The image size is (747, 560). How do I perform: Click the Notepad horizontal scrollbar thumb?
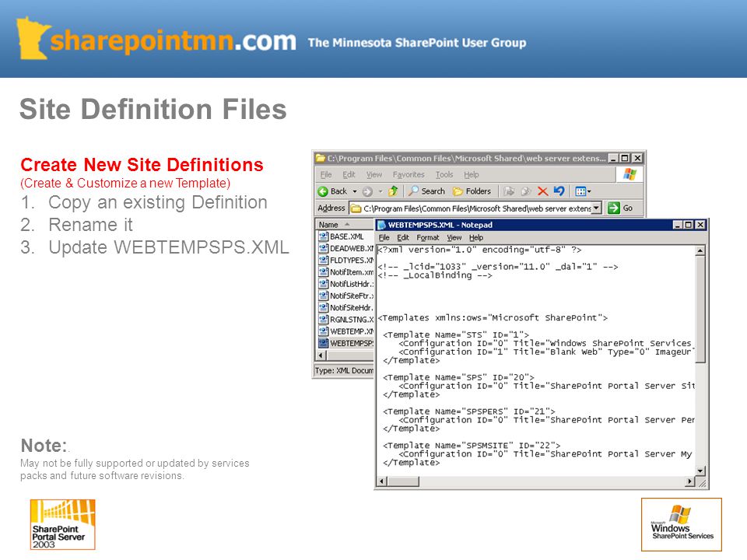coord(403,481)
